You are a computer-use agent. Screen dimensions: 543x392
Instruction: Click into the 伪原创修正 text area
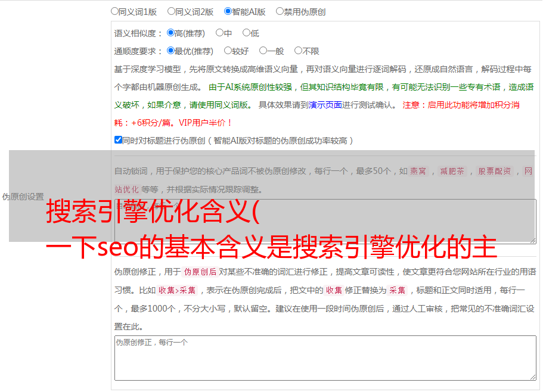(x=325, y=358)
